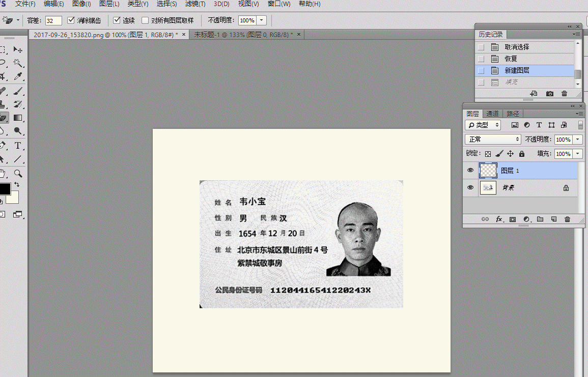Open the 滤镜(T) menu

coord(195,4)
